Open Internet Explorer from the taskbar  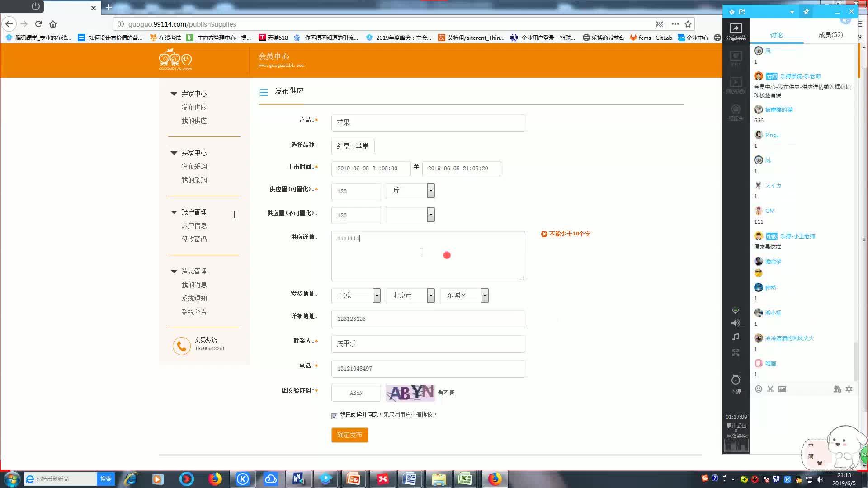(x=131, y=479)
